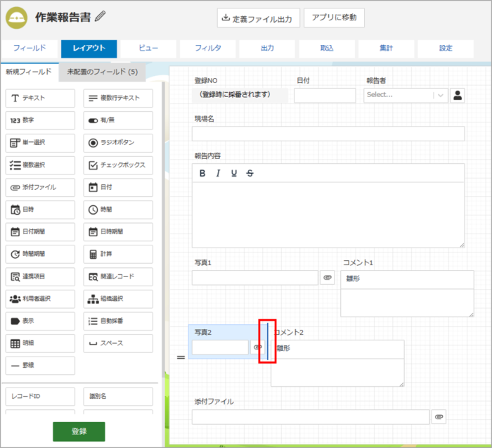The image size is (492, 448).
Task: Click the pencil icon to rename 作業報告書
Action: [100, 16]
